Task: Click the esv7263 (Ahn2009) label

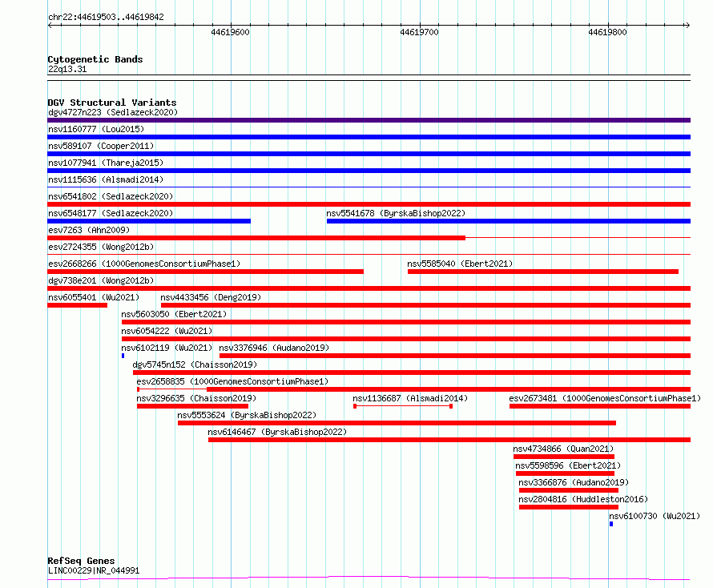Action: coord(89,230)
